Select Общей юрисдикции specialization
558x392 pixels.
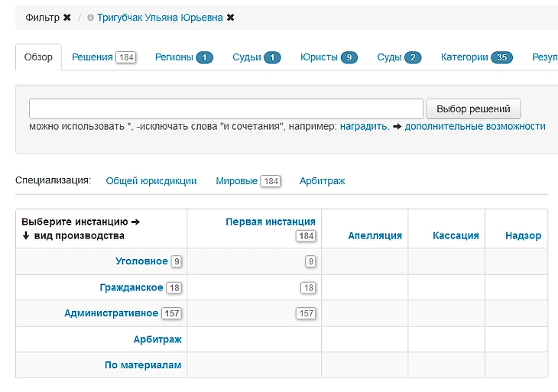click(x=151, y=181)
